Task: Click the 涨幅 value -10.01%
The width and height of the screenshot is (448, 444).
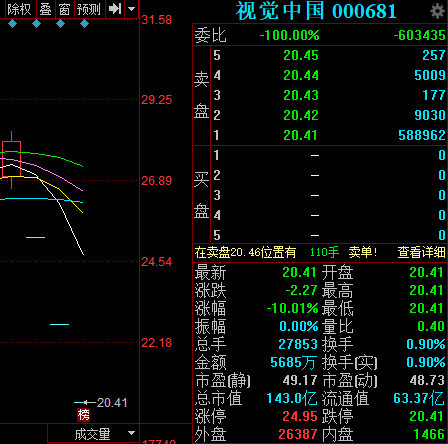Action: (x=292, y=308)
